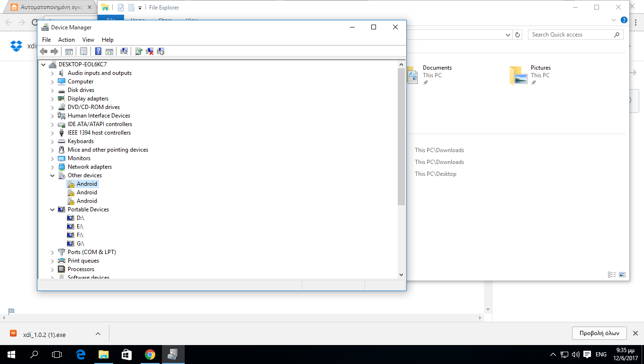Viewport: 644px width, 364px height.
Task: Collapse the Portable Devices category
Action: (52, 209)
